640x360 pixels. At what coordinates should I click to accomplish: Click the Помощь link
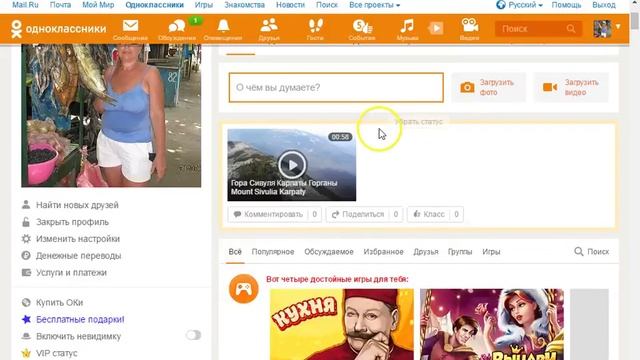pyautogui.click(x=566, y=5)
